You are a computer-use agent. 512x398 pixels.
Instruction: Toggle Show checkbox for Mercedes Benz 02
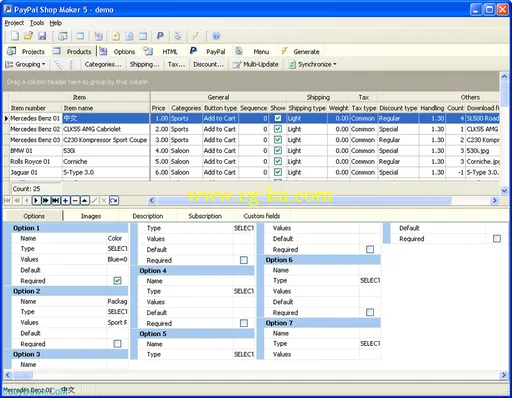[278, 129]
